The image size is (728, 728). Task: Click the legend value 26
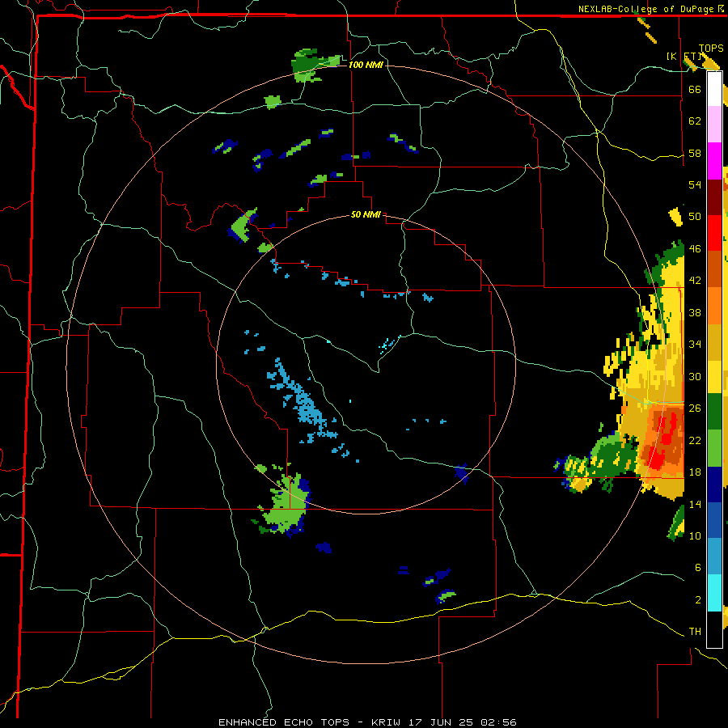[695, 408]
